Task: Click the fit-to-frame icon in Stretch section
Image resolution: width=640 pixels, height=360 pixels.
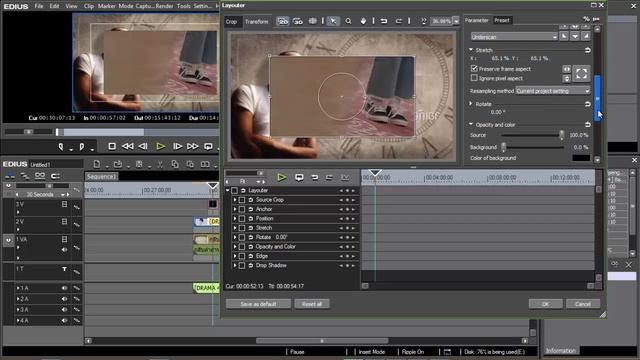Action: 582,73
